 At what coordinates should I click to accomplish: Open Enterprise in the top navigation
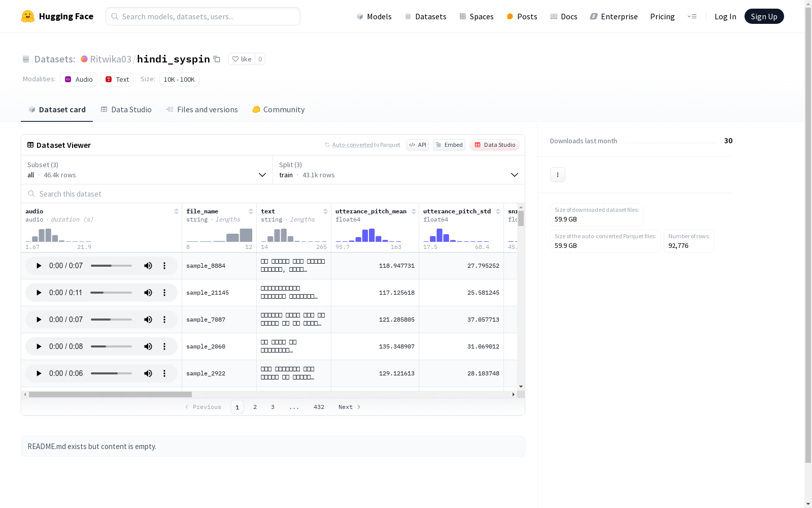click(x=614, y=16)
